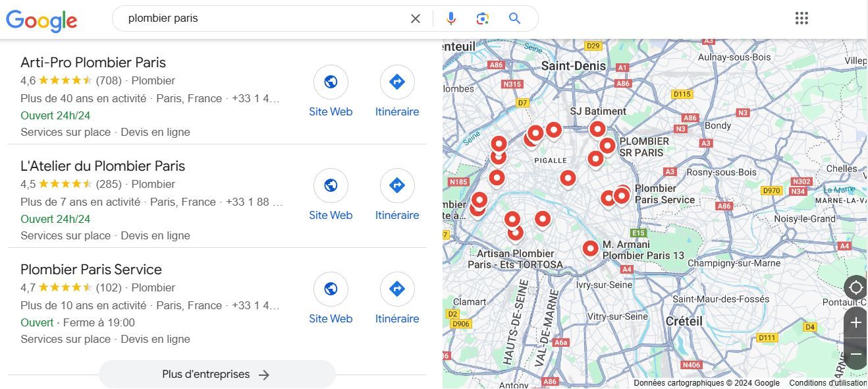The height and width of the screenshot is (389, 868).
Task: Zoom out on the map
Action: [x=855, y=354]
